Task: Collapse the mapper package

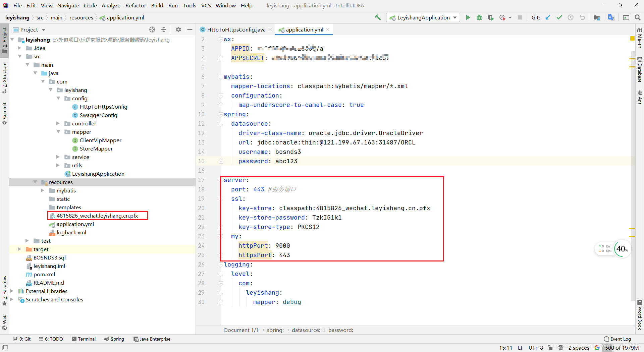Action: 58,132
